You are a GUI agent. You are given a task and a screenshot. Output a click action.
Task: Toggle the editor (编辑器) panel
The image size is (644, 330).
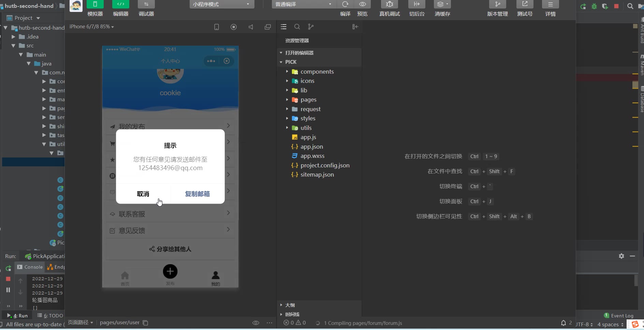coord(120,4)
